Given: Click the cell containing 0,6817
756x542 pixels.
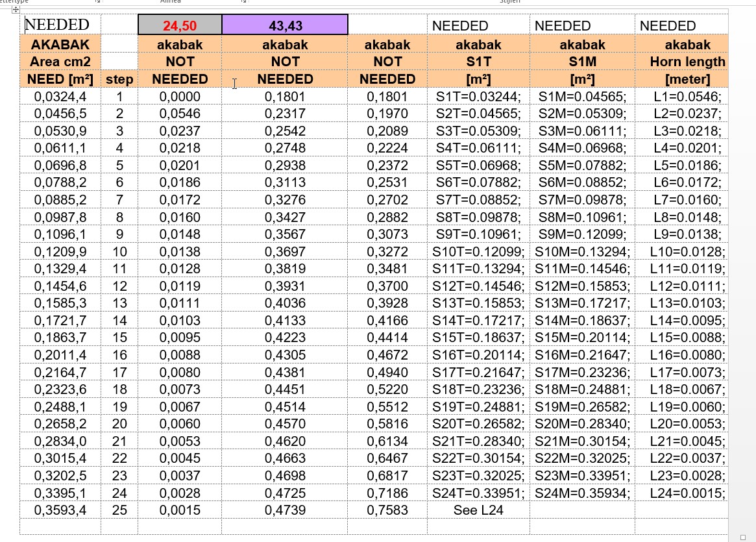Looking at the screenshot, I should click(387, 475).
